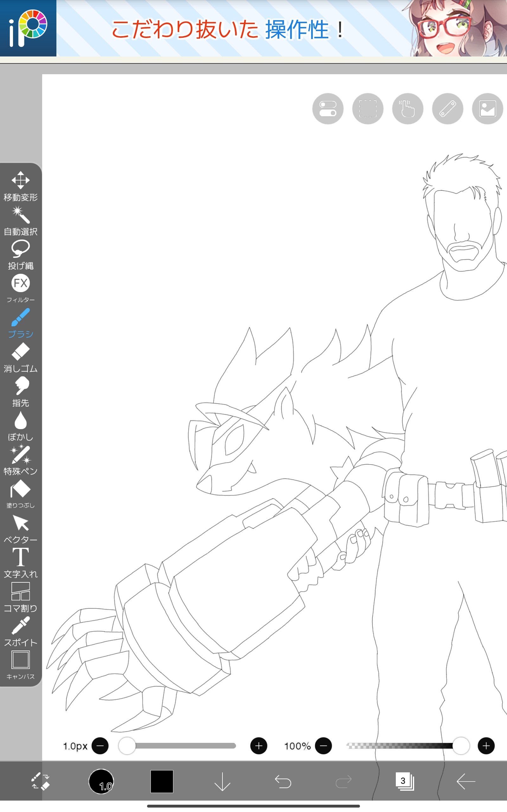The width and height of the screenshot is (507, 812).
Task: Select the Smudge (指先) tool
Action: 21,391
